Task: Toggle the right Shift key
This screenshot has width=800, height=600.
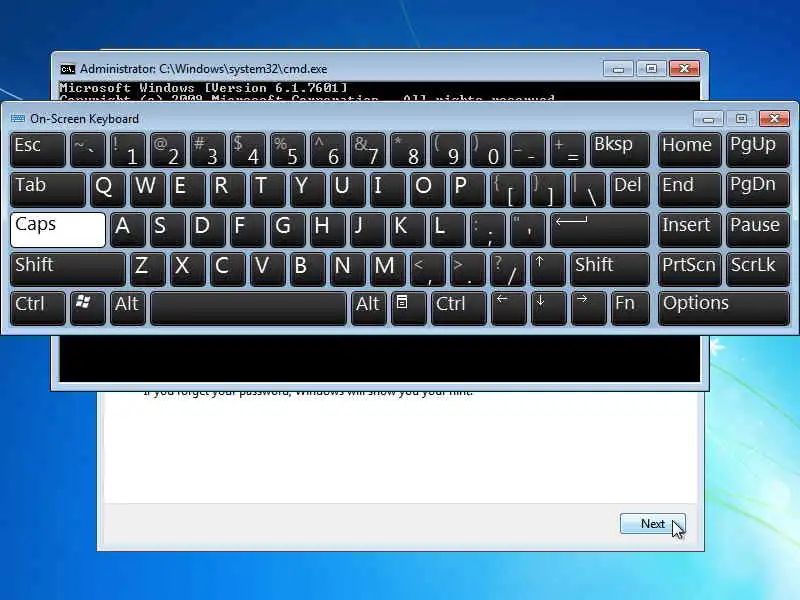Action: [x=610, y=269]
